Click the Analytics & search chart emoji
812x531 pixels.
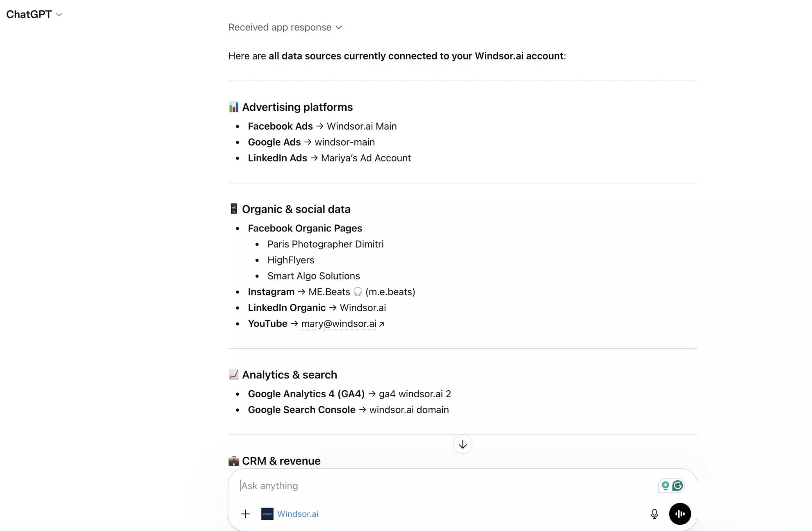[233, 374]
